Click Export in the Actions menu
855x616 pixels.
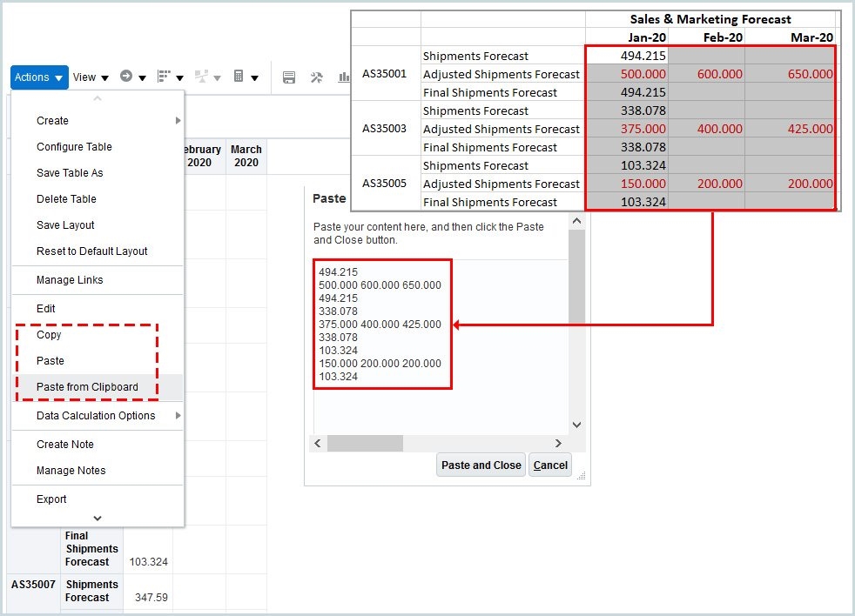point(51,499)
